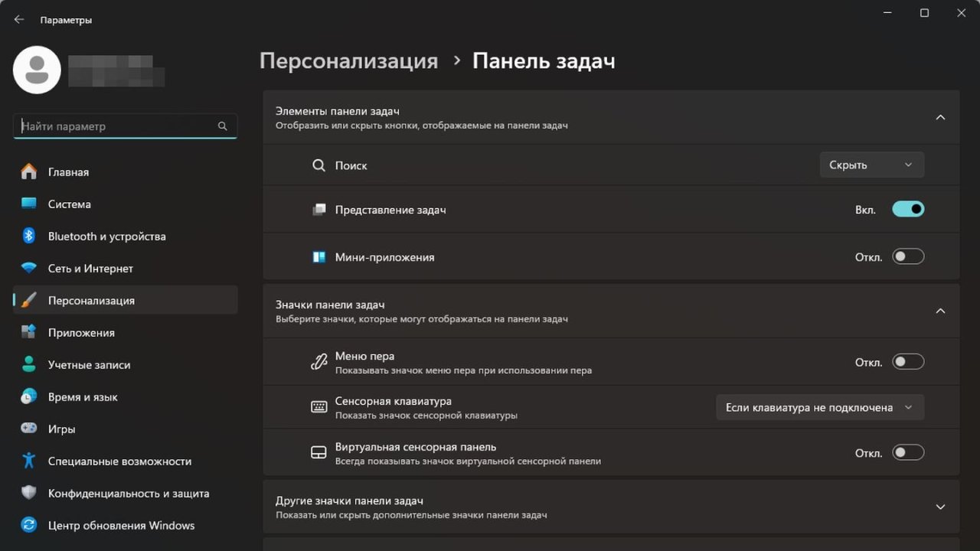Screen dimensions: 980x551
Task: Click the search magnifier in Найти параметр
Action: coord(222,126)
